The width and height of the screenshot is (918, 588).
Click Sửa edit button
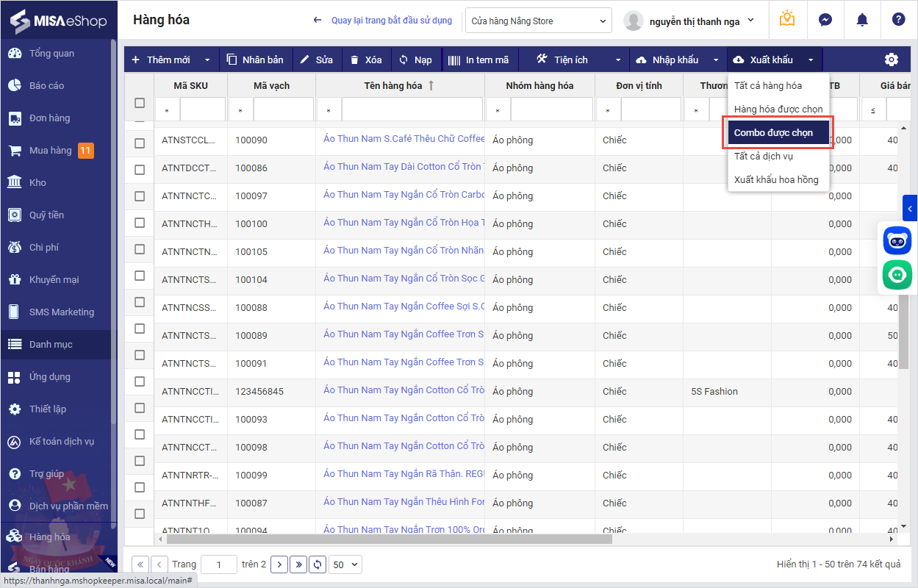tap(317, 60)
